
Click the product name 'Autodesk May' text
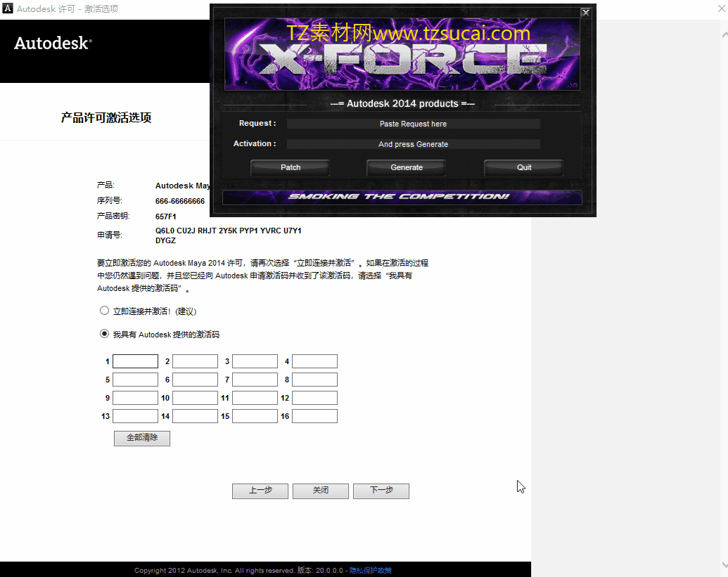(182, 186)
